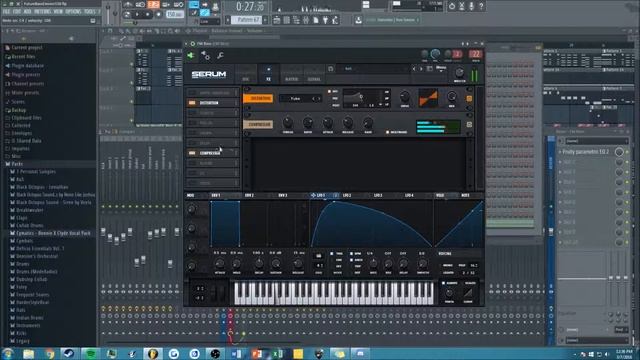Open Windows Start button
The height and width of the screenshot is (360, 640).
pos(7,353)
